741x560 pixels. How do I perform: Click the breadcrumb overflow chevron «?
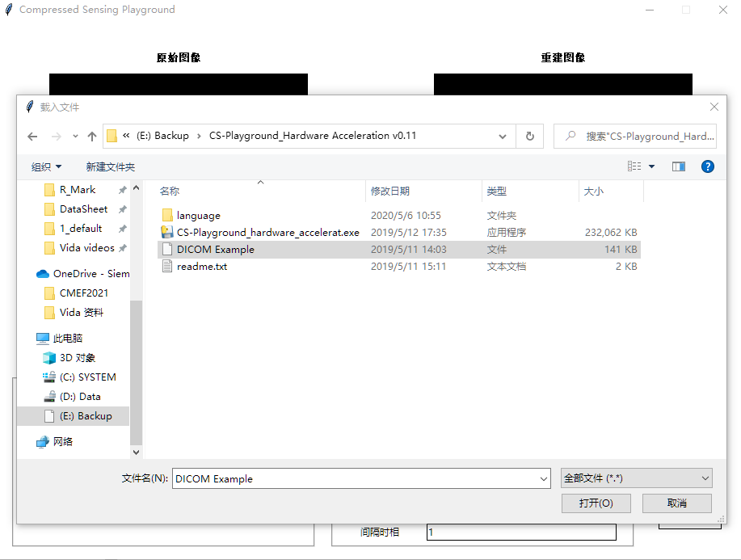[x=126, y=136]
